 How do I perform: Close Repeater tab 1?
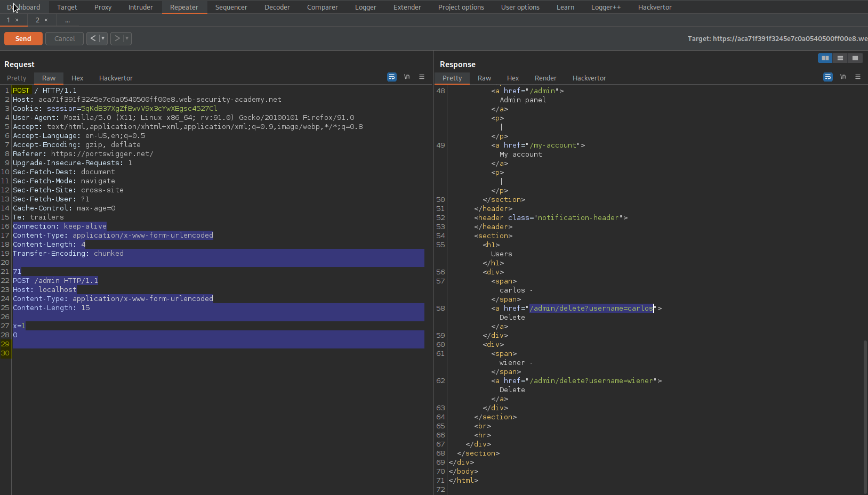tap(17, 20)
